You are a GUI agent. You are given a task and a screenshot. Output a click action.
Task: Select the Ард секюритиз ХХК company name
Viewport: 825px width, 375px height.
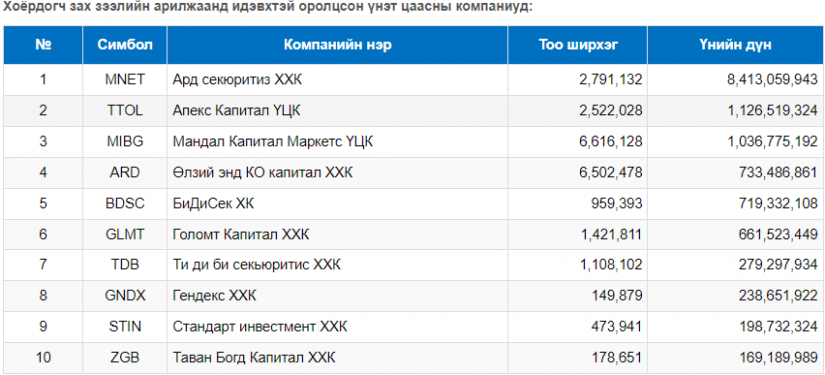pyautogui.click(x=238, y=80)
